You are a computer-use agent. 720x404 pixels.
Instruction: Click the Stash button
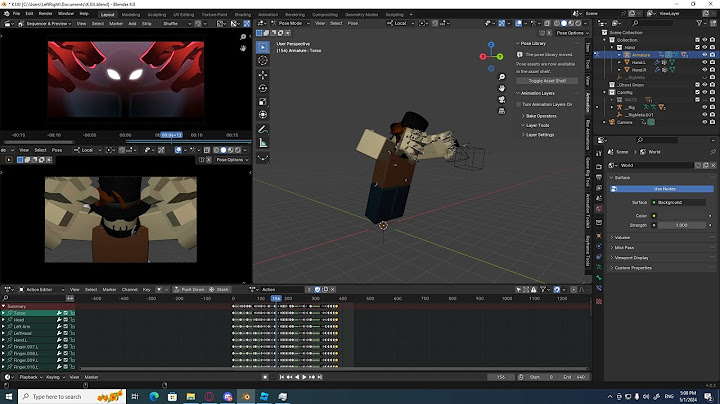coord(219,290)
